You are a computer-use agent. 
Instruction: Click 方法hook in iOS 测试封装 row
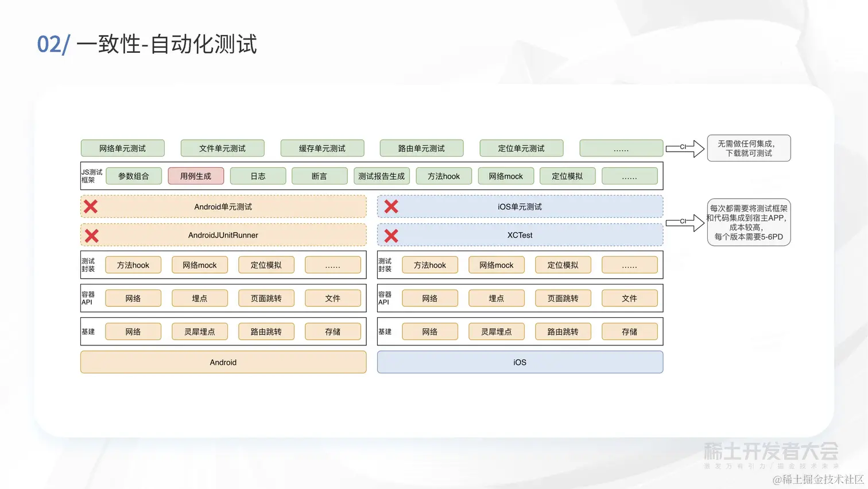click(x=430, y=265)
